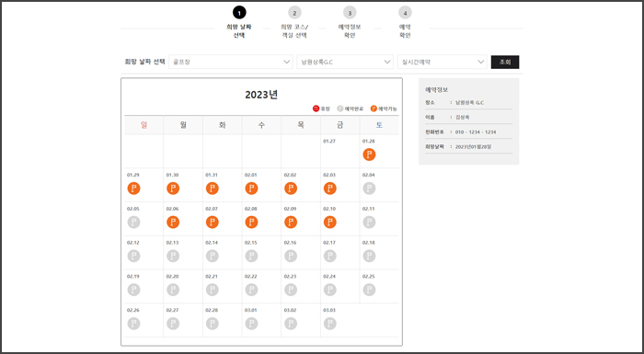Viewport: 644px width, 354px height.
Task: Pick the available flag icon on 02.08
Action: (251, 223)
